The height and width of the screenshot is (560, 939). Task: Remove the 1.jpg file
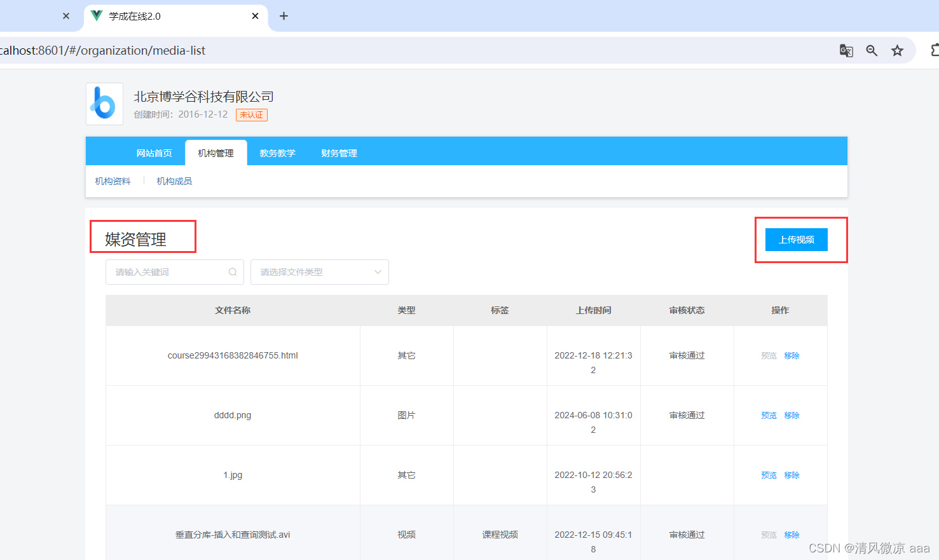(x=792, y=475)
